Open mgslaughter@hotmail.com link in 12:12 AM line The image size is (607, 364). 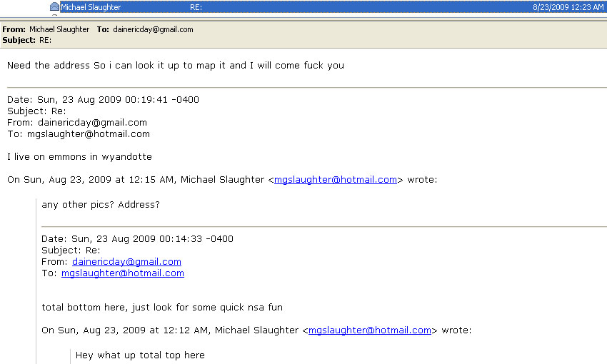click(370, 330)
